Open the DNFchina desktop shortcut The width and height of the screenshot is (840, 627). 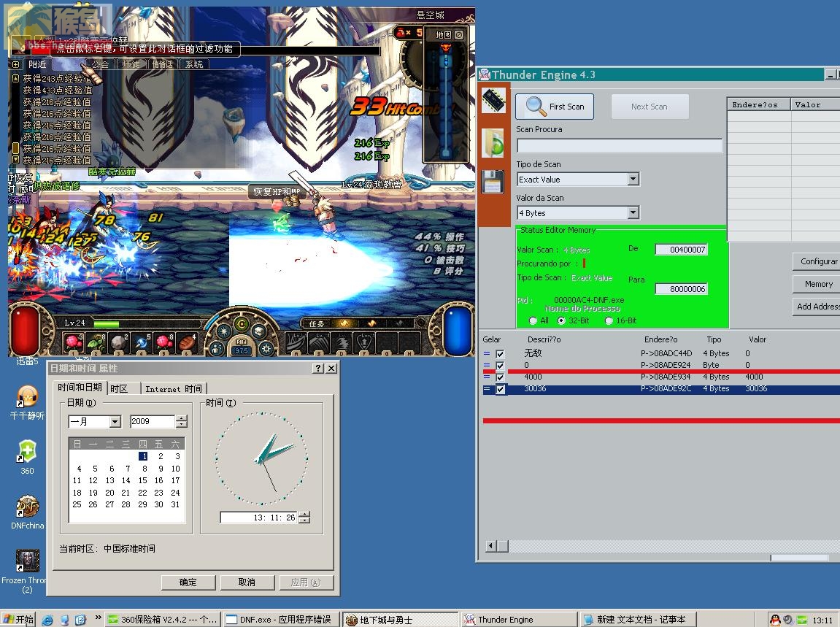point(27,513)
